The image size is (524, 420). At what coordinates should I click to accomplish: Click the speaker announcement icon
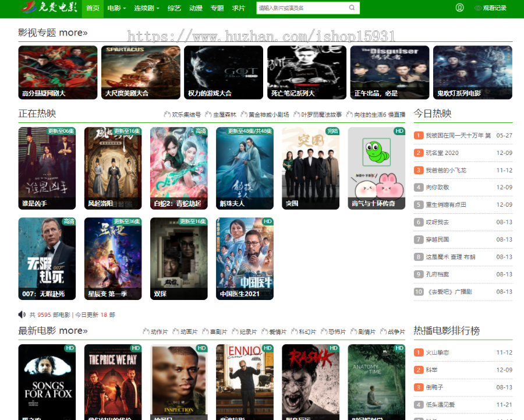click(x=22, y=315)
